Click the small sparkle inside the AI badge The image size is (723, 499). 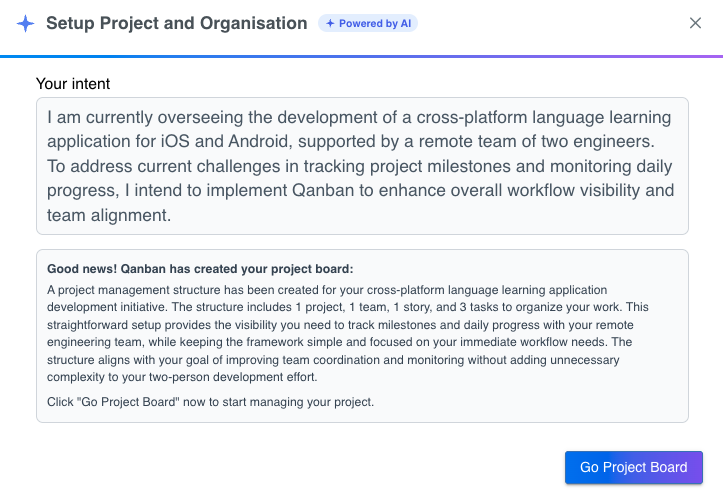click(330, 23)
